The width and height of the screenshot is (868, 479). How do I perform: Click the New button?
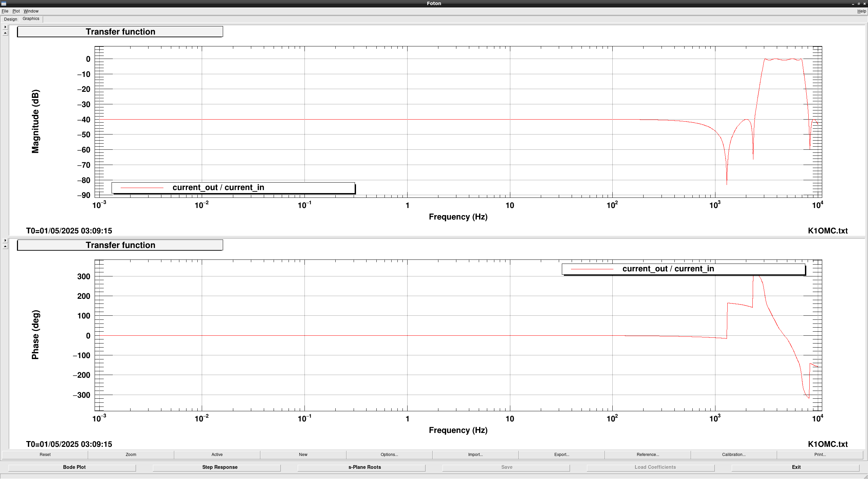tap(303, 455)
